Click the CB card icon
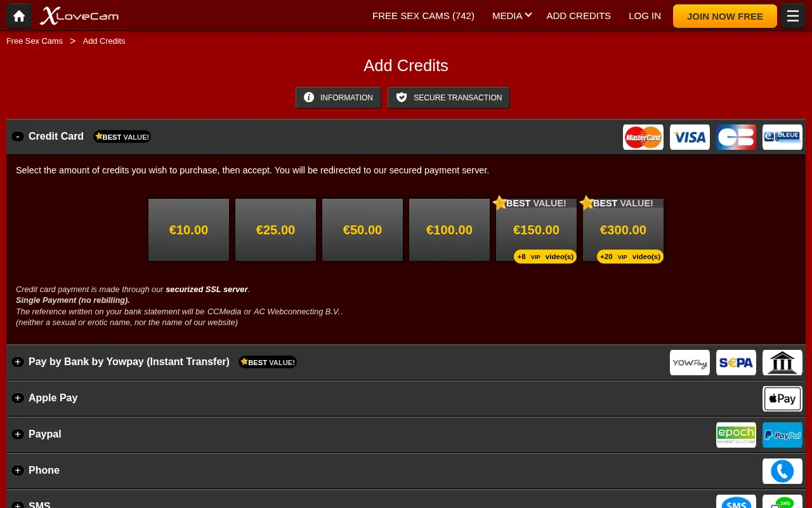This screenshot has height=508, width=812. 736,137
